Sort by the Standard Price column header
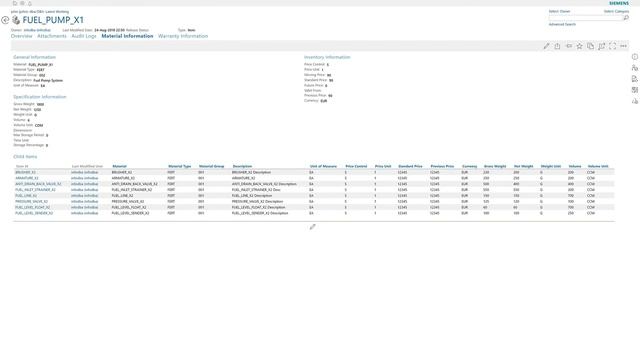 pyautogui.click(x=410, y=167)
